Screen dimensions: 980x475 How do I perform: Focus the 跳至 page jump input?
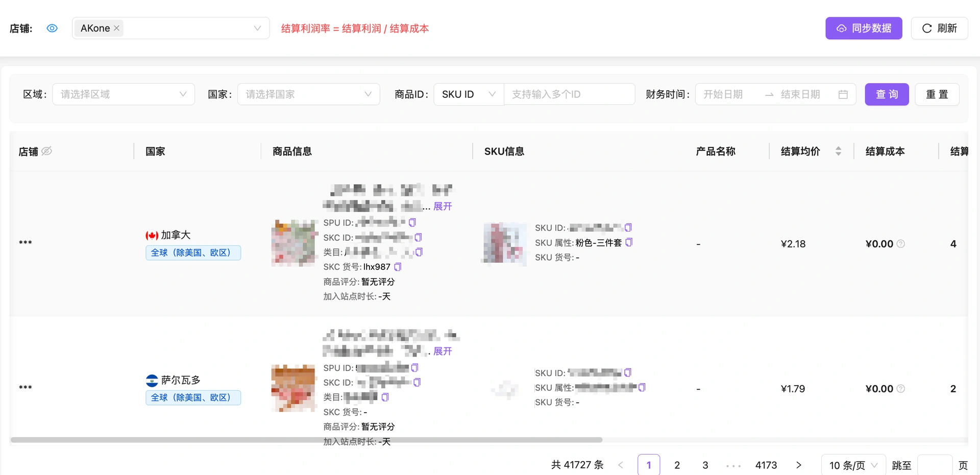coord(935,465)
